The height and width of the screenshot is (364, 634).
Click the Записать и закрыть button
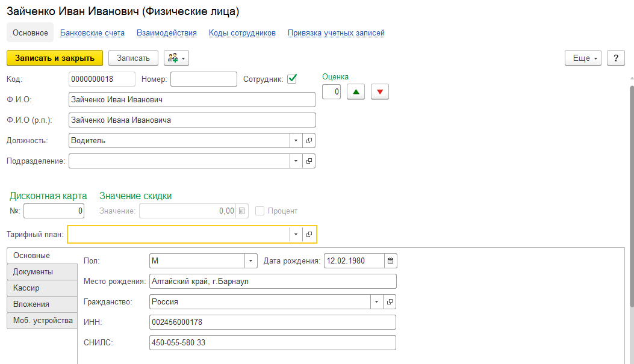55,58
